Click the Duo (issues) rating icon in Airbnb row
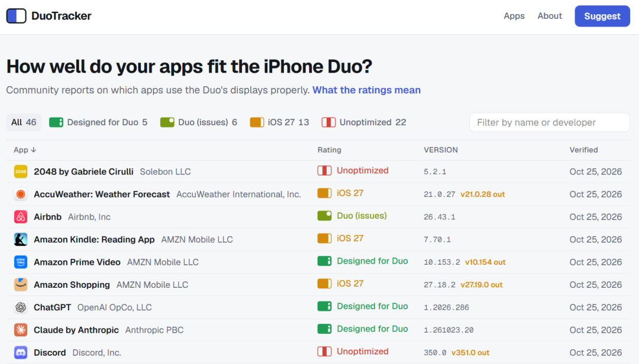 pyautogui.click(x=324, y=216)
